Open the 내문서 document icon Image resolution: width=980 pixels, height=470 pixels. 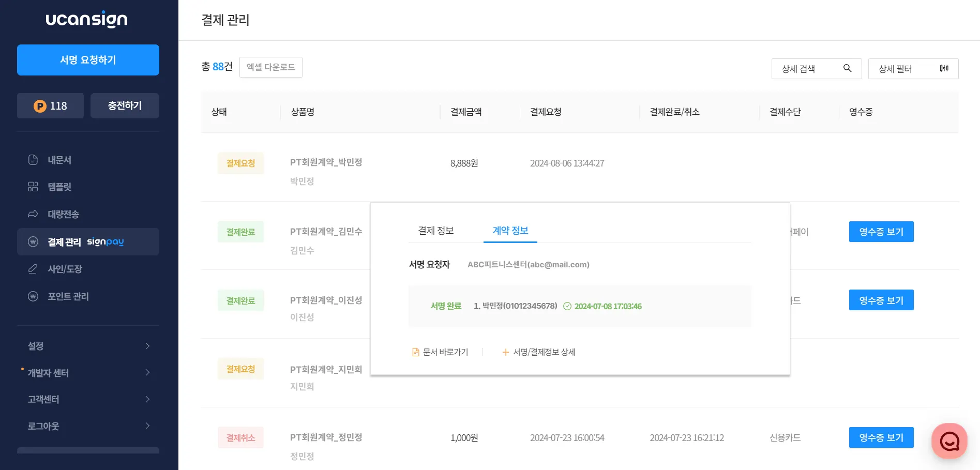(33, 160)
